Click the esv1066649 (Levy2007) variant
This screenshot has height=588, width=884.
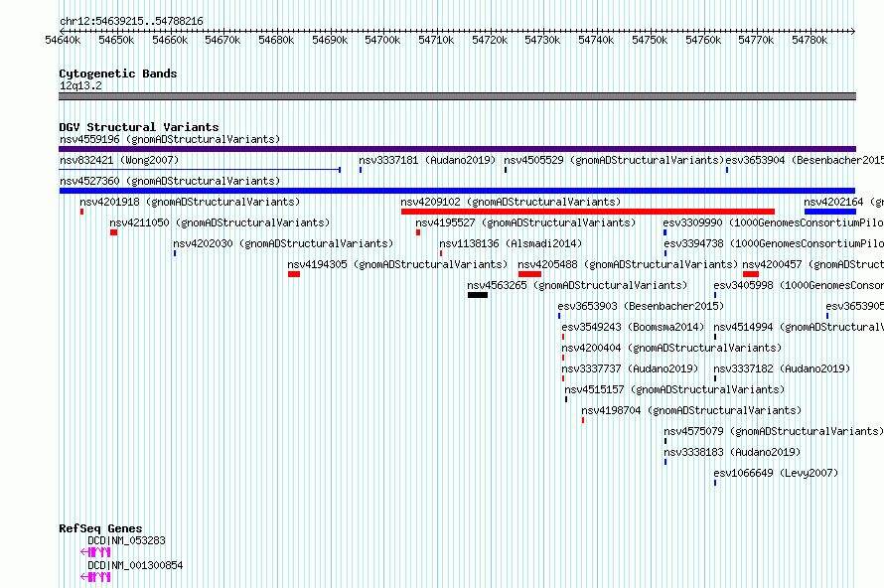[x=776, y=473]
